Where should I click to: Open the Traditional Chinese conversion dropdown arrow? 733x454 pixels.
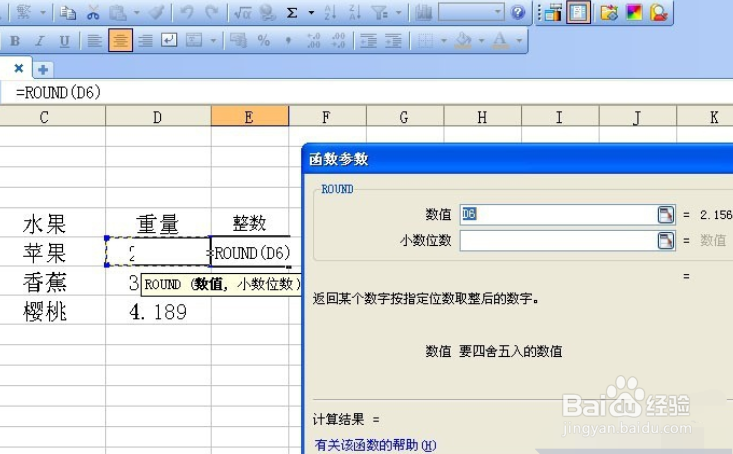pyautogui.click(x=43, y=13)
